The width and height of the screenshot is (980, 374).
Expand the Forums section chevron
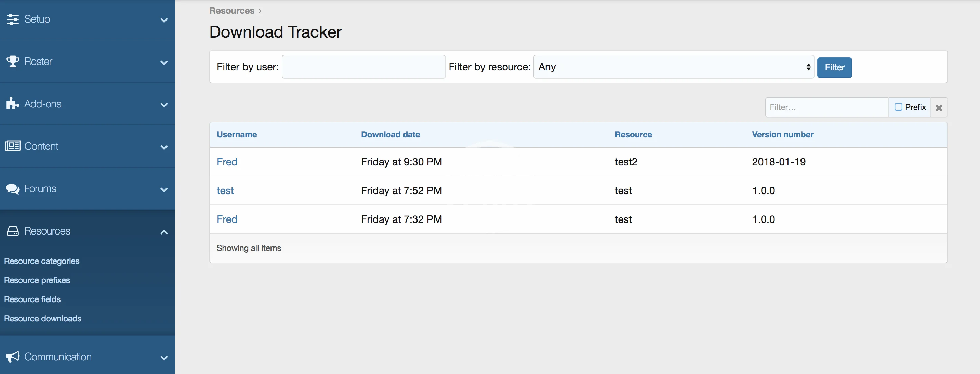(164, 189)
